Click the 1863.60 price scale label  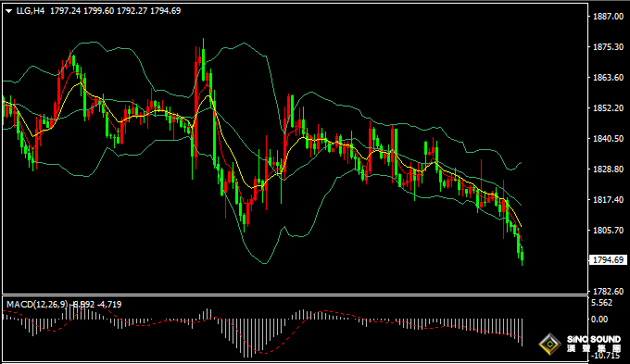tap(609, 77)
